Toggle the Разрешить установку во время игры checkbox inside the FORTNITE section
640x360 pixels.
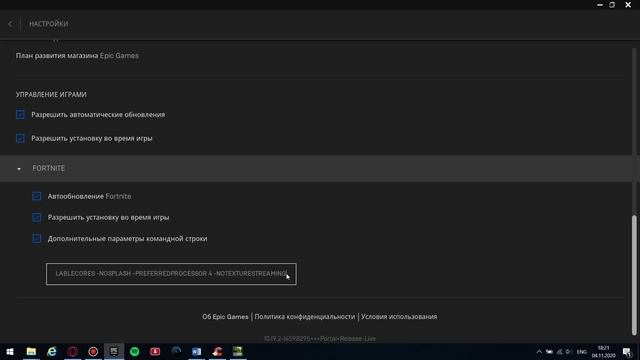pos(37,218)
